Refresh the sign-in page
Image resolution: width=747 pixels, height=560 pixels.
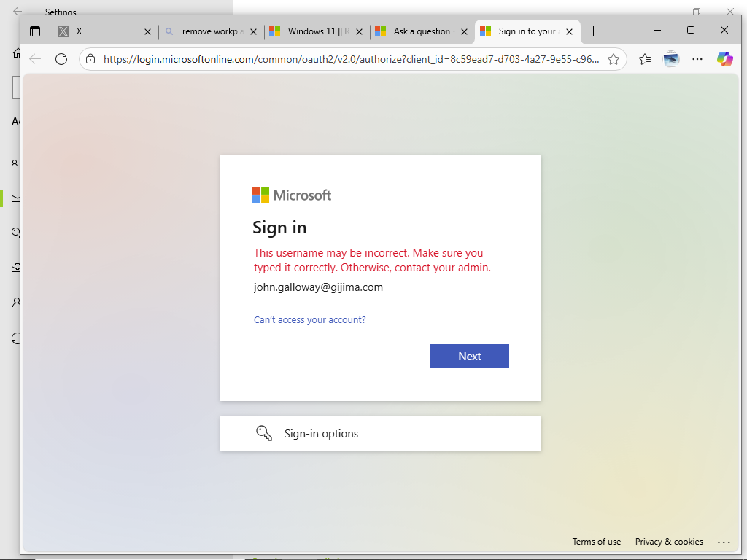click(x=61, y=59)
